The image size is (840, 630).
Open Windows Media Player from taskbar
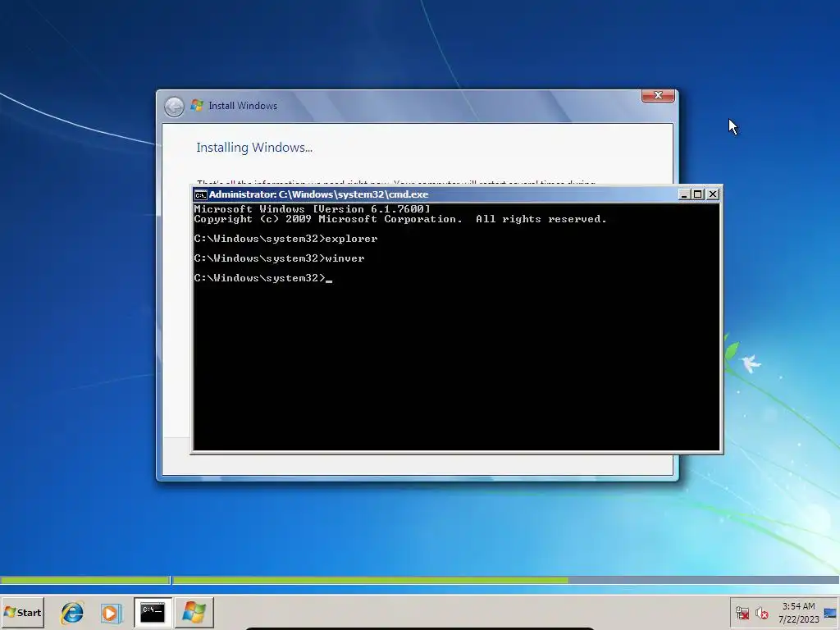pos(111,612)
